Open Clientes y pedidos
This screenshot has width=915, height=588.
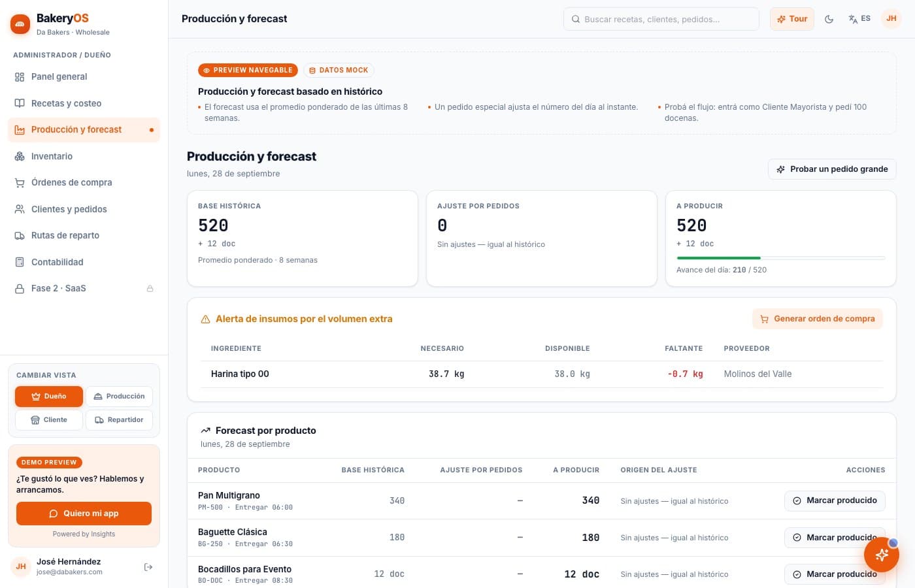coord(84,209)
